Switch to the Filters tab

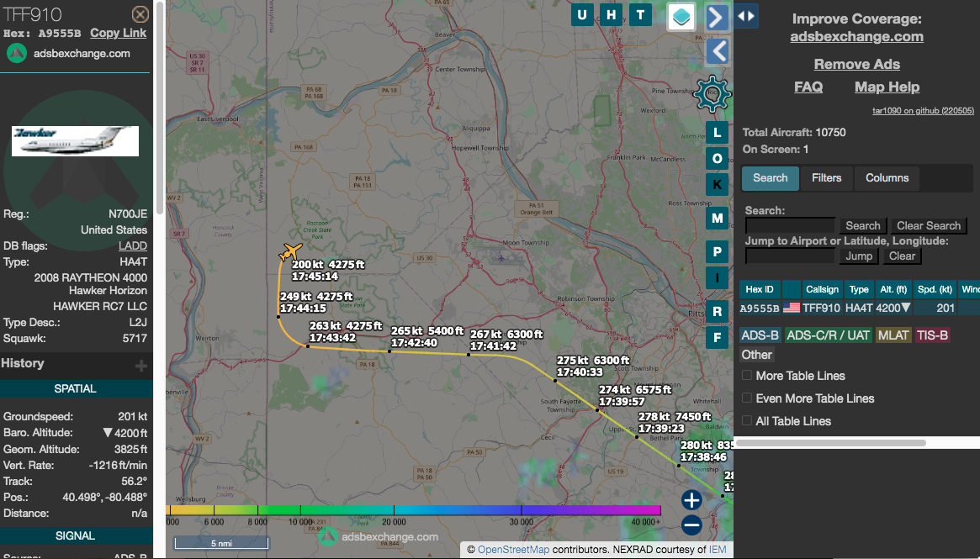click(x=826, y=178)
